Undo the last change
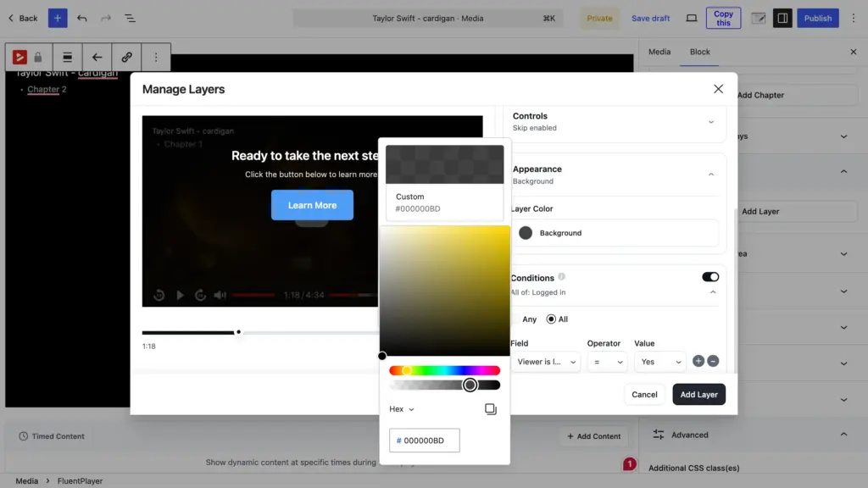This screenshot has width=868, height=488. coord(82,19)
